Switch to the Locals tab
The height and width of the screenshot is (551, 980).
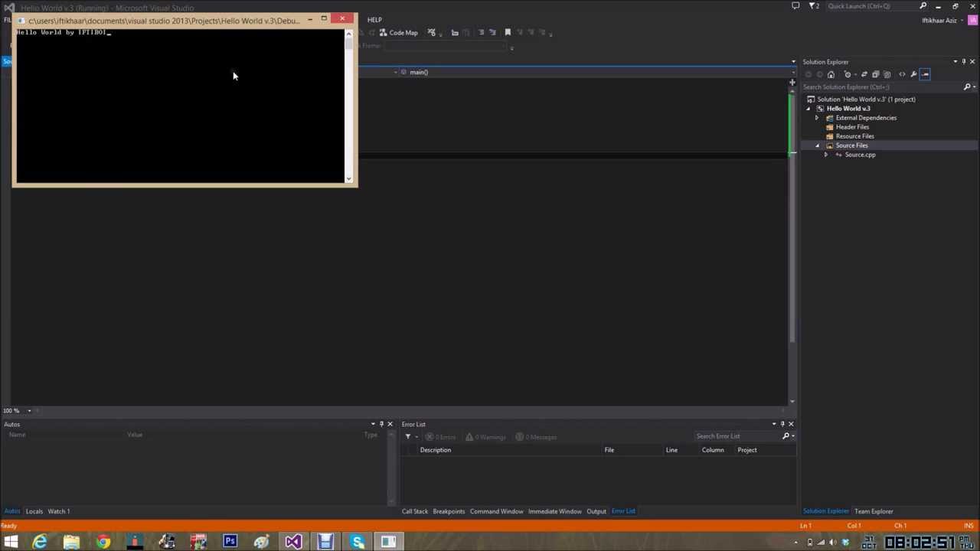[x=34, y=511]
